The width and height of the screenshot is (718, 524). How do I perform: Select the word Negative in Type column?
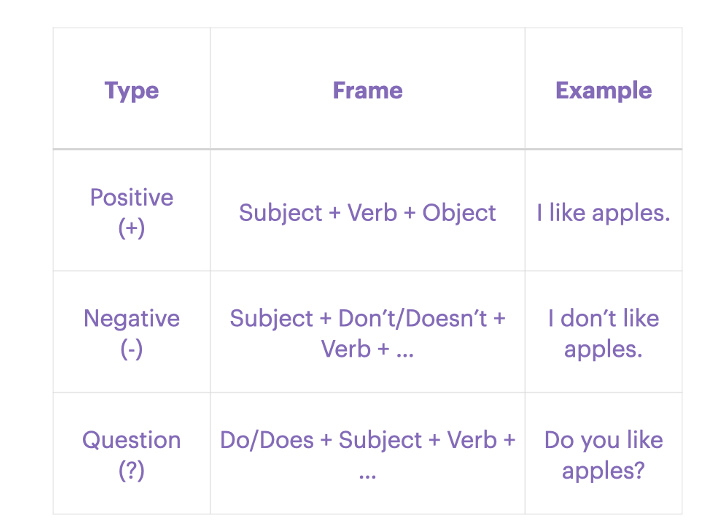pos(131,319)
